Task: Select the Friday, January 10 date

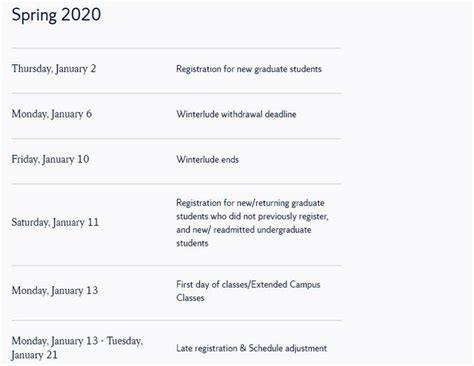Action: coord(50,159)
